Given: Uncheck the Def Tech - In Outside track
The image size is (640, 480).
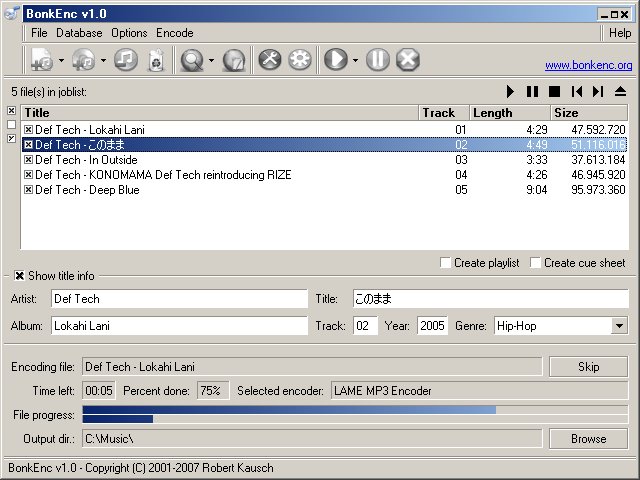Looking at the screenshot, I should (28, 160).
